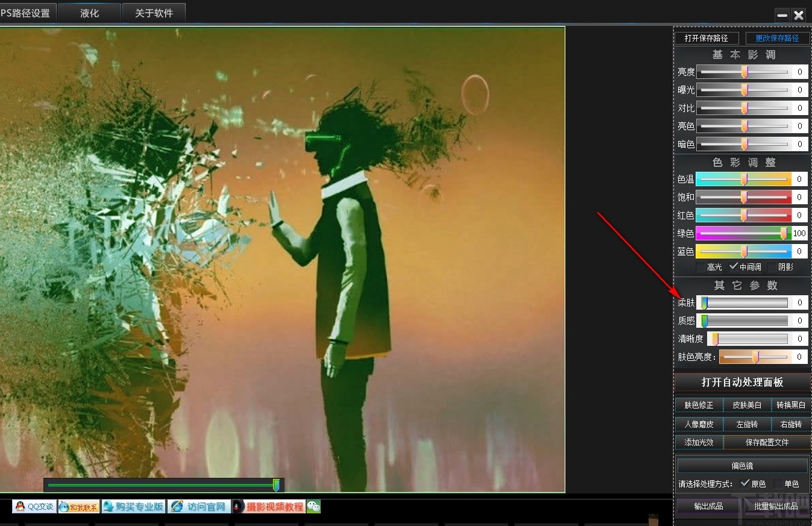Screen dimensions: 812x526
Task: Click the 保存配置文件 button
Action: tap(766, 442)
